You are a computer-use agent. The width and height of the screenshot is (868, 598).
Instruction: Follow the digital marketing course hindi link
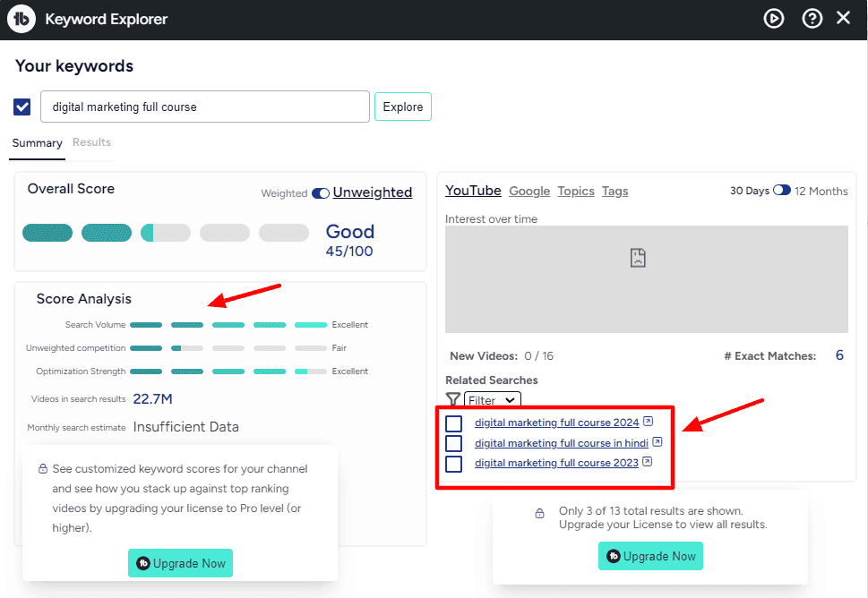pos(561,442)
